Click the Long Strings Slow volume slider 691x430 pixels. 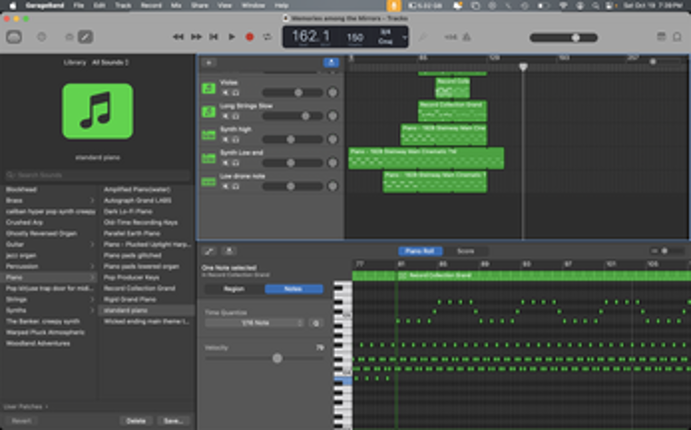click(x=293, y=116)
